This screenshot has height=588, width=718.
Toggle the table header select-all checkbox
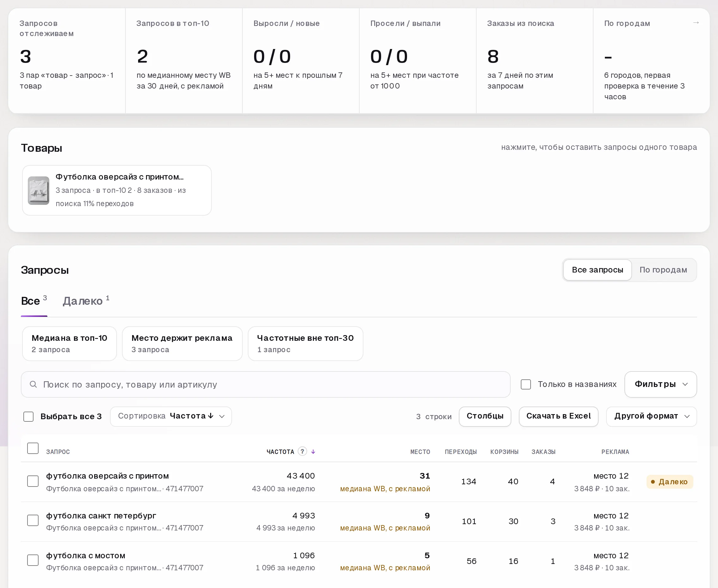click(x=33, y=448)
